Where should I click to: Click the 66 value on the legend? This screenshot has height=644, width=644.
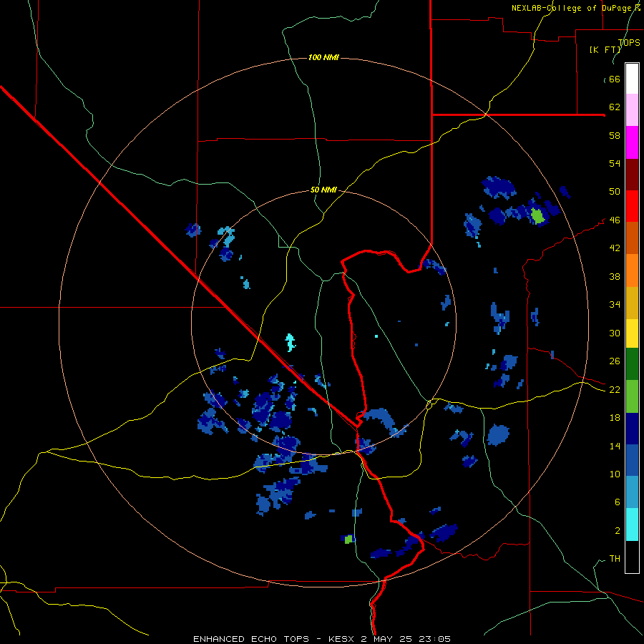pos(615,79)
